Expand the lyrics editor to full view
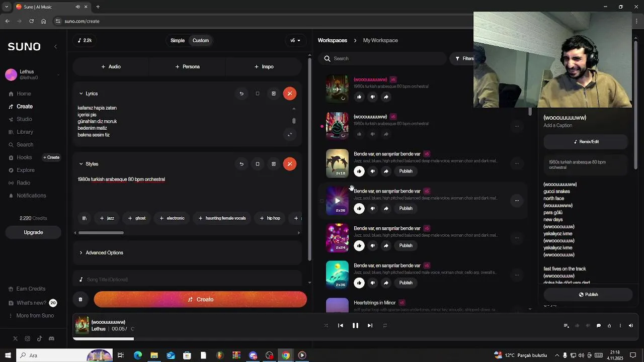The image size is (644, 362). click(290, 134)
